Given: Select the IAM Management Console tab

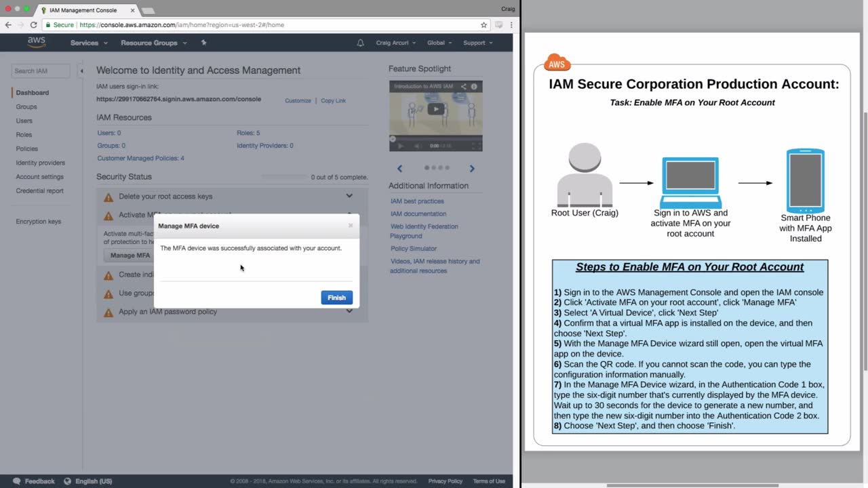Looking at the screenshot, I should [x=86, y=10].
